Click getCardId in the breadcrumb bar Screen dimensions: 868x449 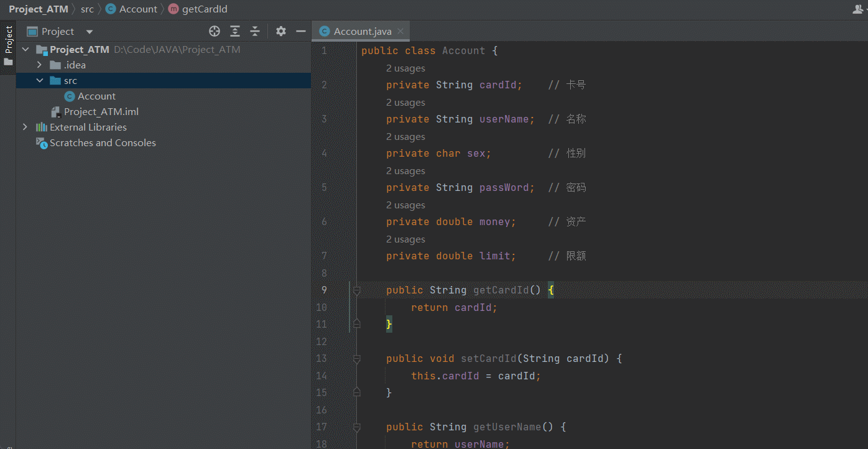click(205, 9)
